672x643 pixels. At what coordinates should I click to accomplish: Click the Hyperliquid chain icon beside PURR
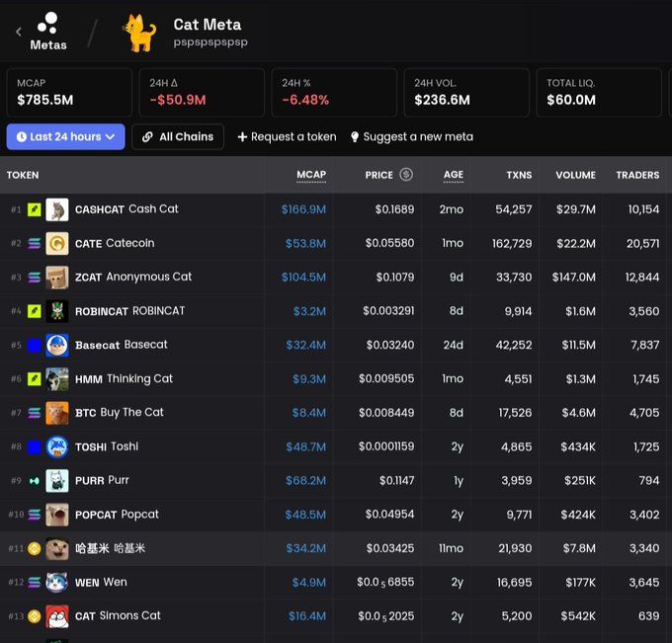[35, 481]
